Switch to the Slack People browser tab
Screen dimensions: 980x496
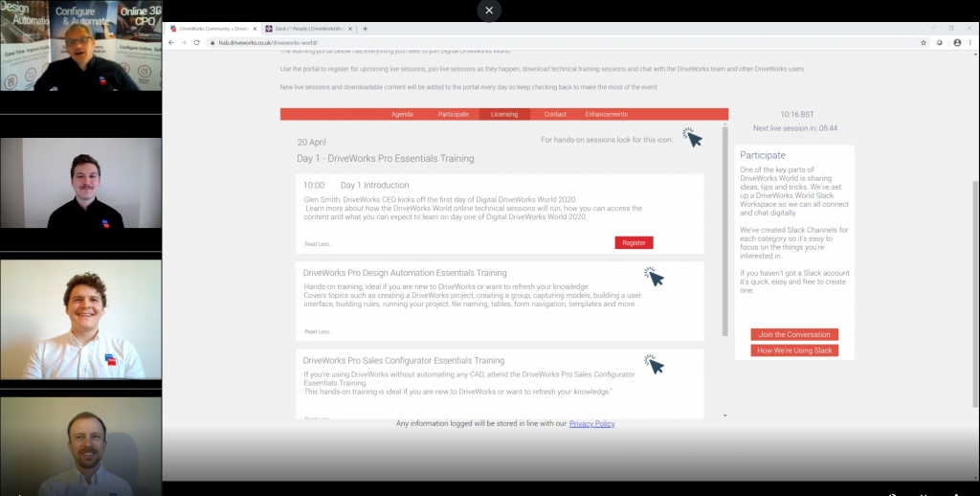coord(309,29)
